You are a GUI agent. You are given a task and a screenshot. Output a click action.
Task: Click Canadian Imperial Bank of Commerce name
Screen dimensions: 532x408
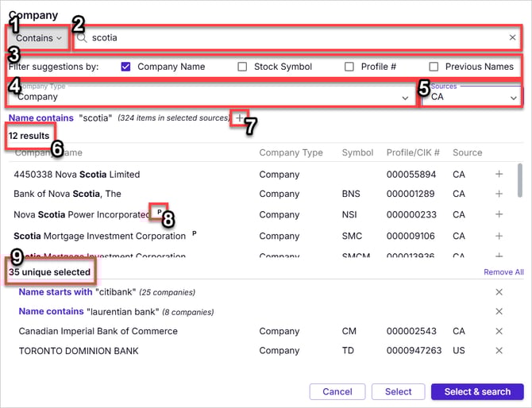98,331
